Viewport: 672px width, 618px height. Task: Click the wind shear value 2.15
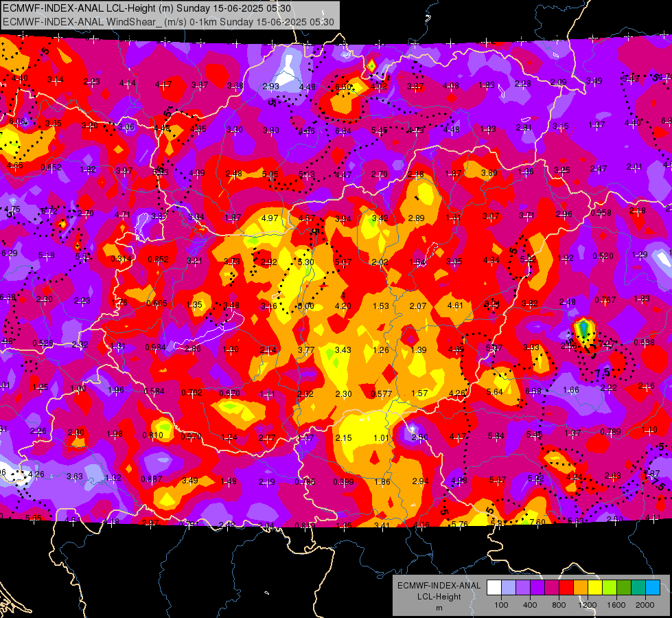coord(344,438)
